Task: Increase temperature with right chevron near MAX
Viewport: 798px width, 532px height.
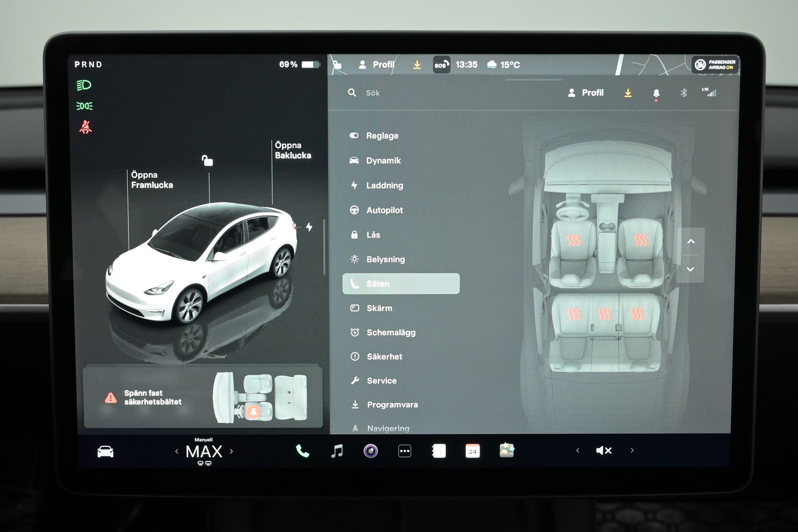Action: [231, 451]
